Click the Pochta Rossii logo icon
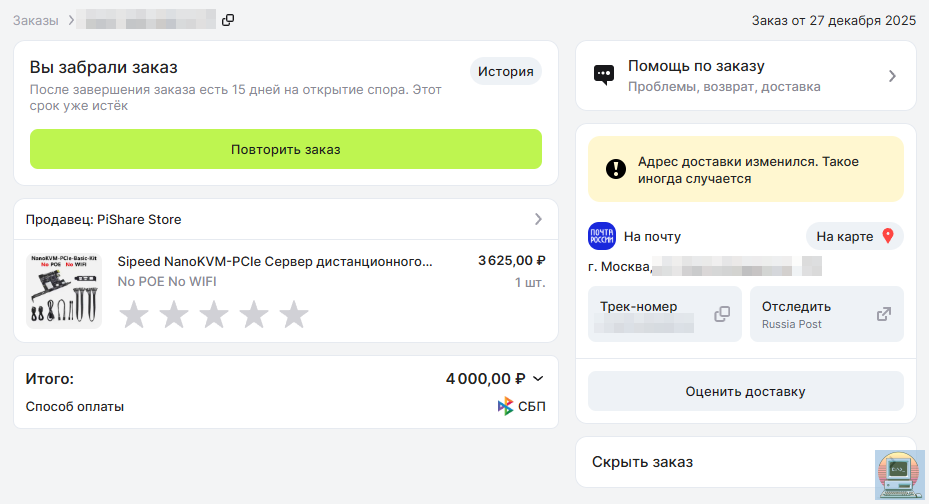The height and width of the screenshot is (504, 929). pos(602,236)
